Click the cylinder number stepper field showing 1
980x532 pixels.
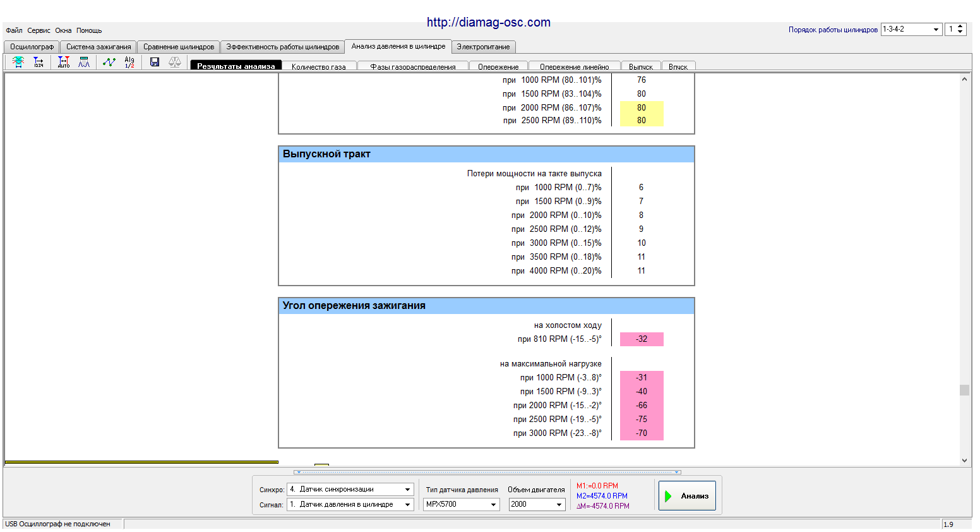point(951,29)
